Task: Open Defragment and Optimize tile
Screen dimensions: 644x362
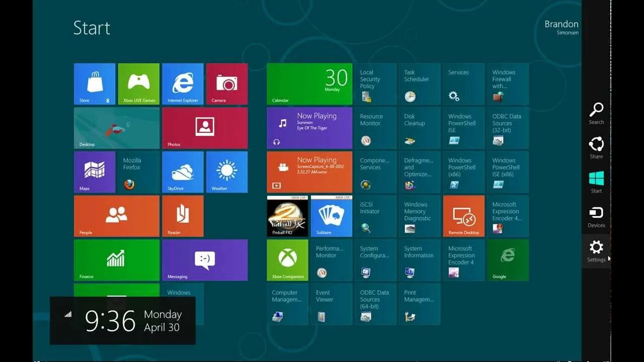Action: pos(420,172)
